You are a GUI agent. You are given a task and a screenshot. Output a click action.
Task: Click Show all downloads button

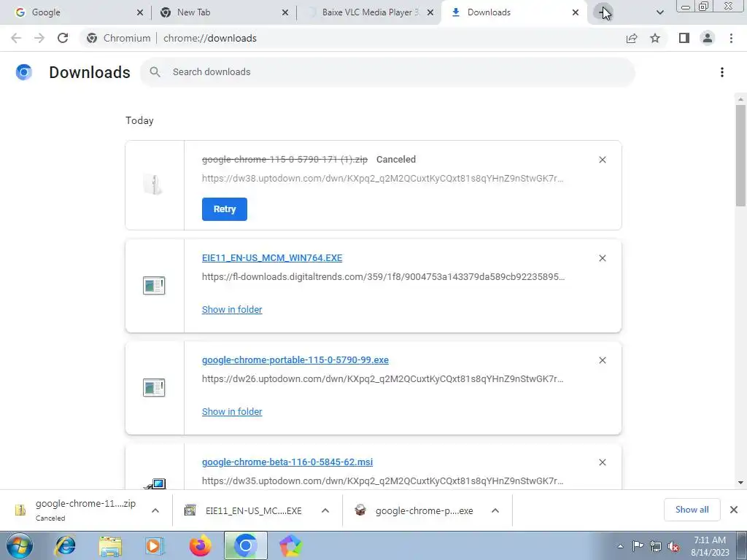692,510
